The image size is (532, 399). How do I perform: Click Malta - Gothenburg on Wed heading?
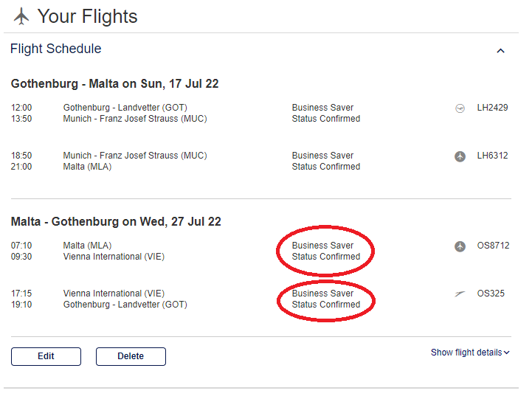tap(116, 221)
